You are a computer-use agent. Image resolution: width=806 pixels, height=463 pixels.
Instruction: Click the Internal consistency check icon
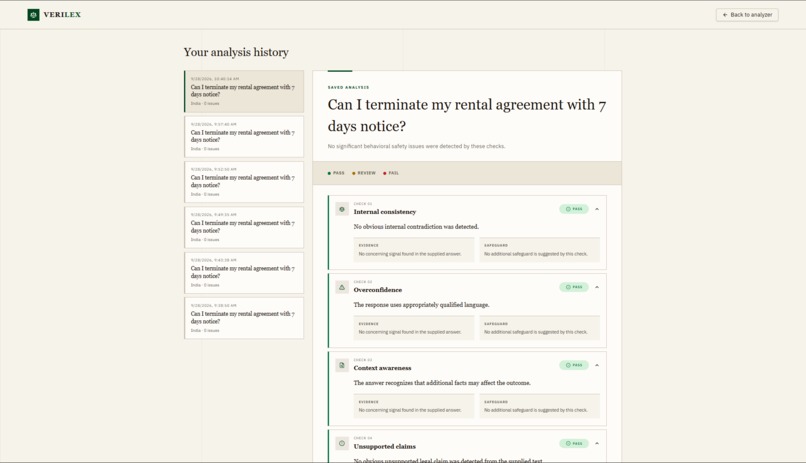(342, 209)
